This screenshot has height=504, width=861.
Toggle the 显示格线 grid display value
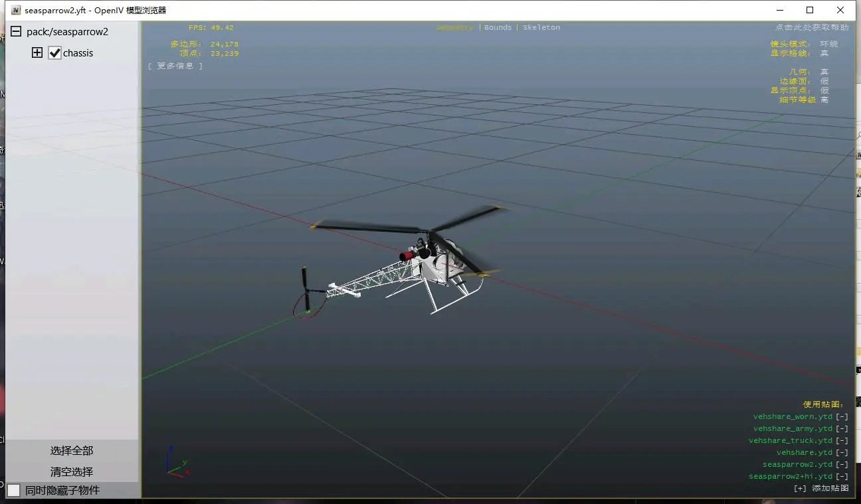point(824,53)
